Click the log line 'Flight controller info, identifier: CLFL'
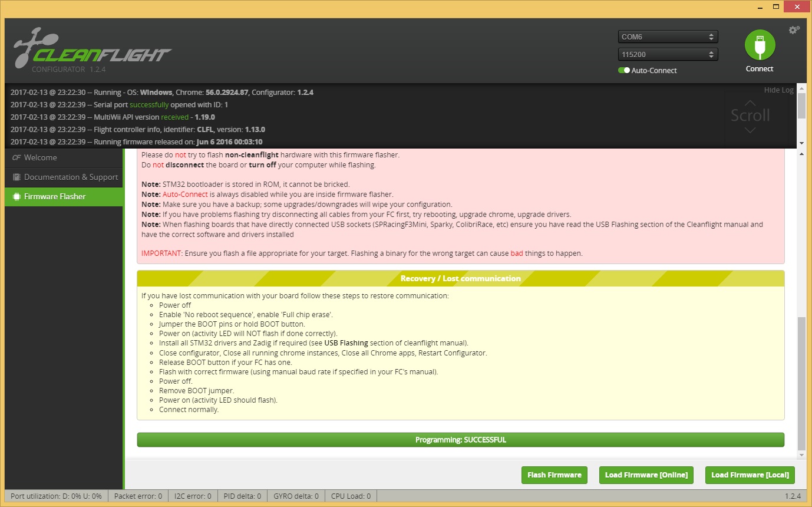812x507 pixels. click(138, 129)
